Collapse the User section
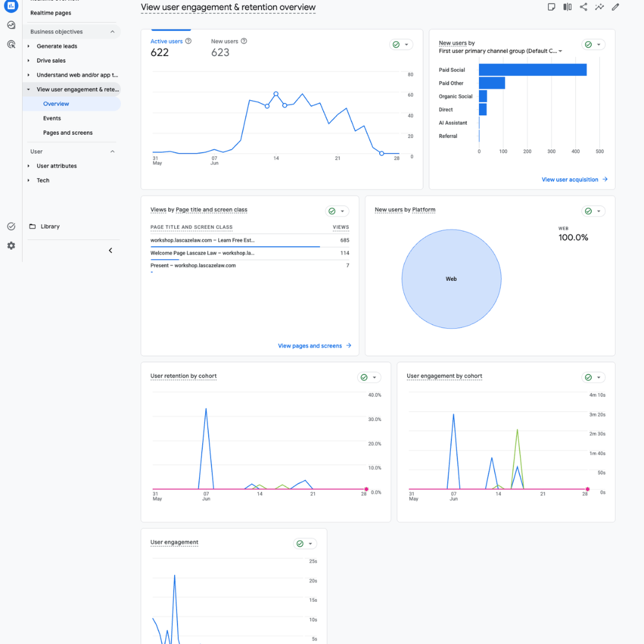 (x=113, y=151)
